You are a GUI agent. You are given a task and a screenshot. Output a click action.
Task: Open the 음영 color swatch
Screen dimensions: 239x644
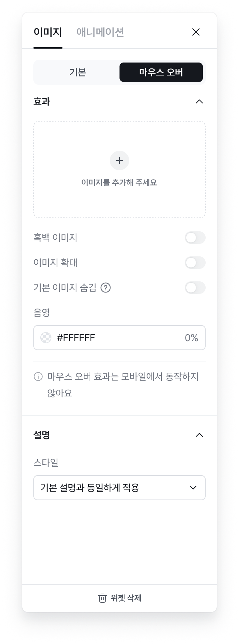[x=46, y=338]
